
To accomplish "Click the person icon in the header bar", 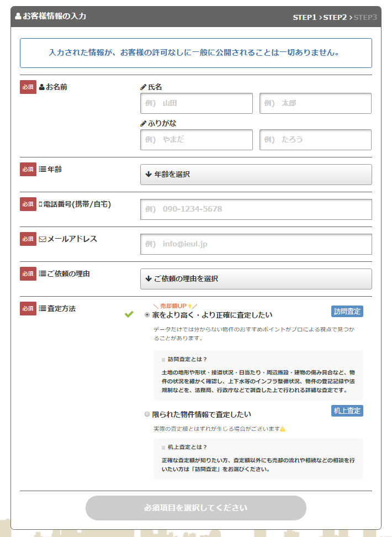I will pos(18,16).
